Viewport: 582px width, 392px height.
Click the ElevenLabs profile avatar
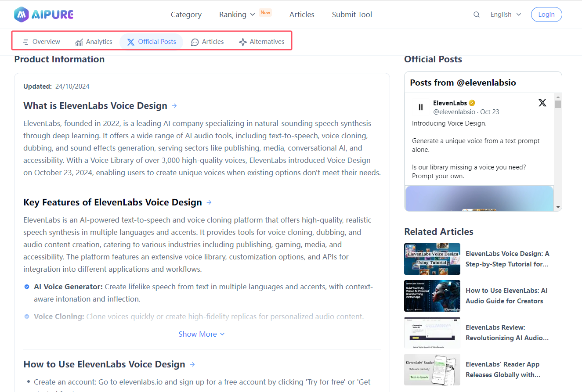click(420, 107)
